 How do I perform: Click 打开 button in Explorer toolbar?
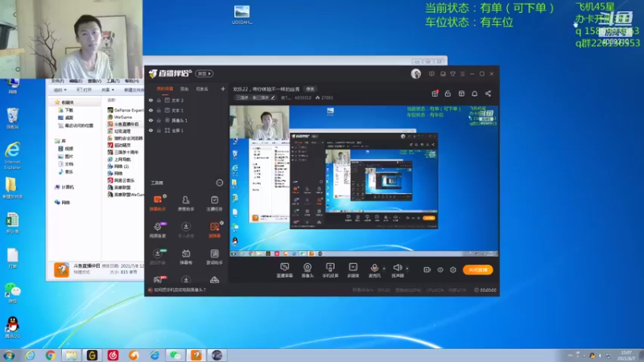[84, 90]
